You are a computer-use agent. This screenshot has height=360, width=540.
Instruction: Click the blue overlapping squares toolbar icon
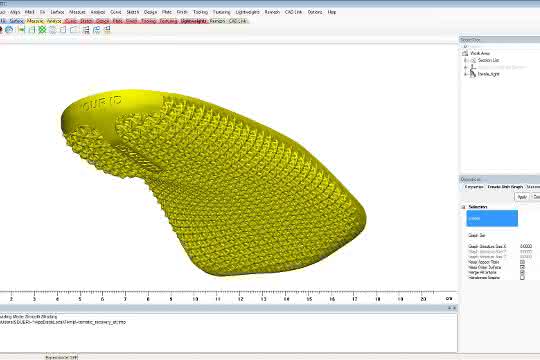[x=96, y=30]
